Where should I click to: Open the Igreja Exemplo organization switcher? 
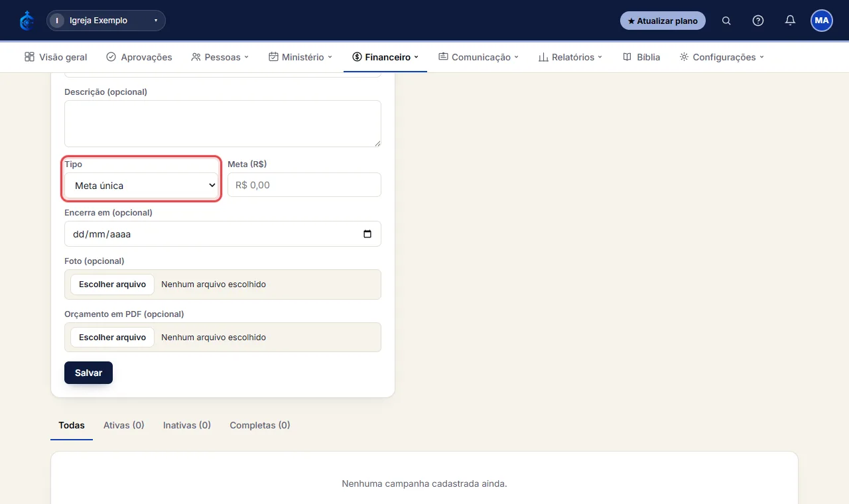(x=106, y=21)
